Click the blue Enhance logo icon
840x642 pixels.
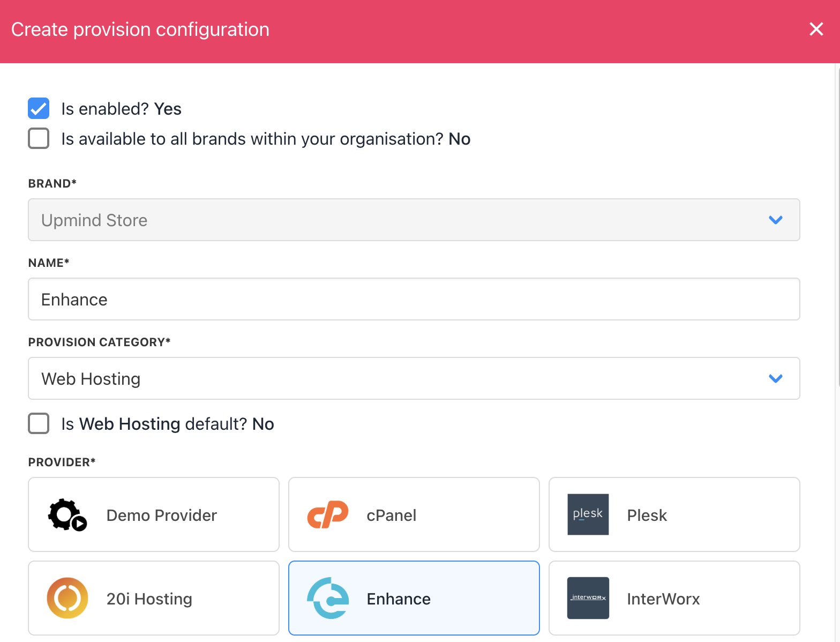coord(327,598)
